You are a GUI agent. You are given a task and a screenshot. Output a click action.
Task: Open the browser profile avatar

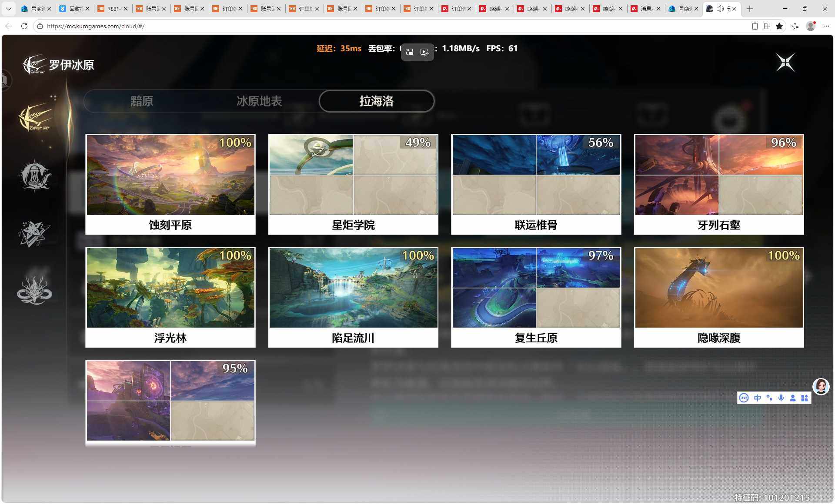click(x=811, y=26)
